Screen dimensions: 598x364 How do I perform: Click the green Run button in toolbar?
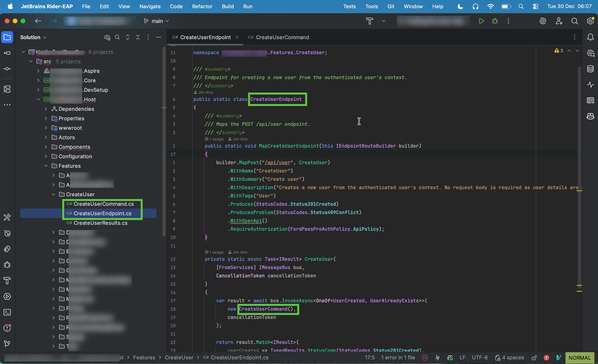pyautogui.click(x=481, y=21)
